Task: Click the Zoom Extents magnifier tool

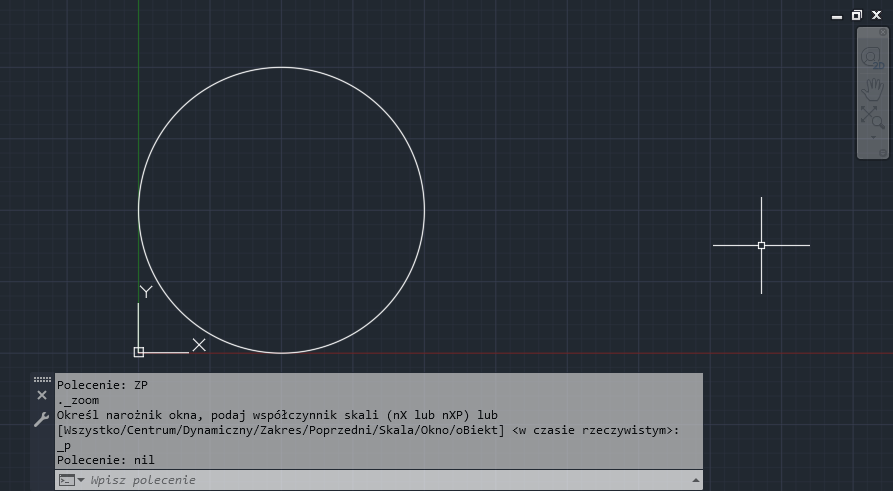Action: click(x=872, y=117)
